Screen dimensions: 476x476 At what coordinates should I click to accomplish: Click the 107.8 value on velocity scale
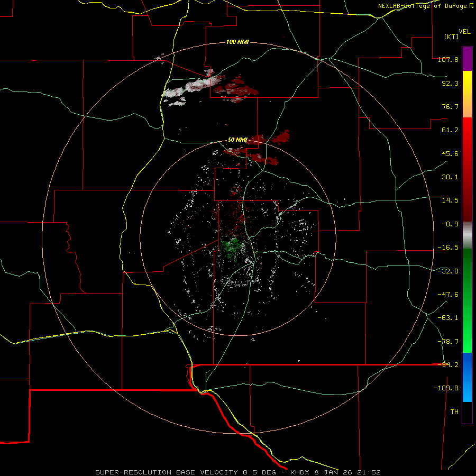448,59
